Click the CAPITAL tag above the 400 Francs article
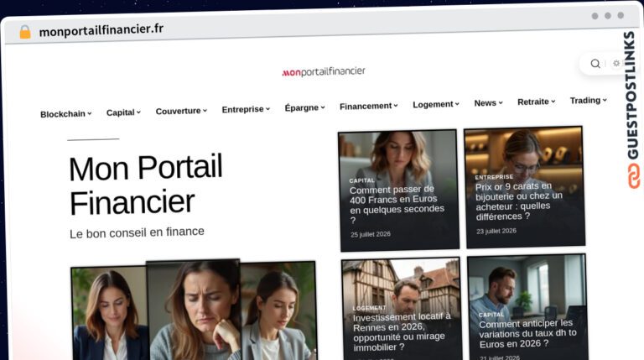 coord(362,180)
